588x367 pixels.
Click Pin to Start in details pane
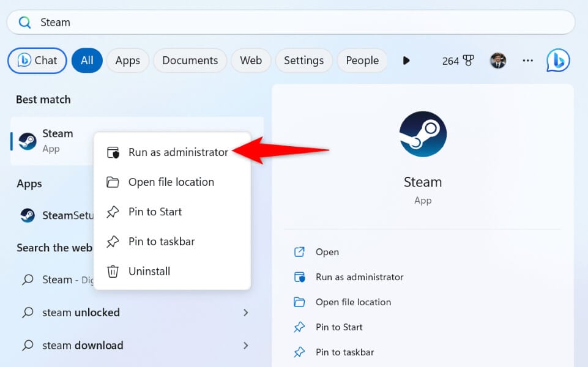pos(339,327)
